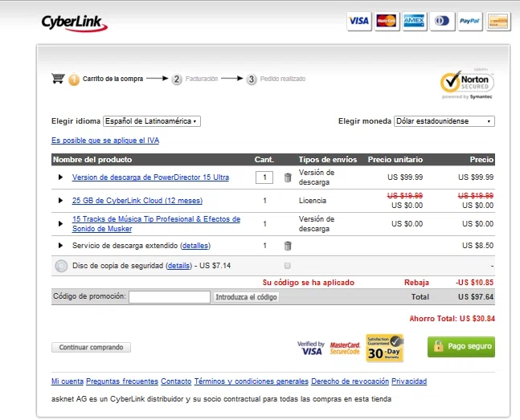This screenshot has height=420, width=520.
Task: Expand the PowerDirector 15 Ultra row details
Action: click(x=60, y=177)
